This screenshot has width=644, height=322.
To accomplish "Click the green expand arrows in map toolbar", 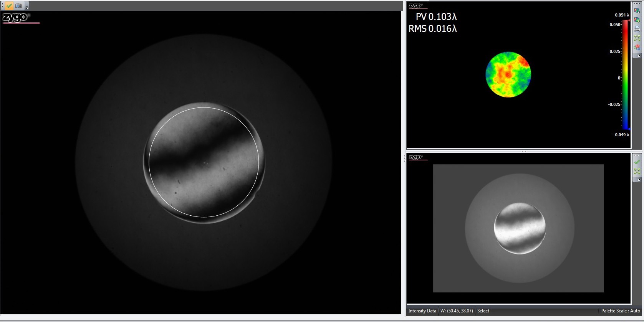I will pos(637,38).
